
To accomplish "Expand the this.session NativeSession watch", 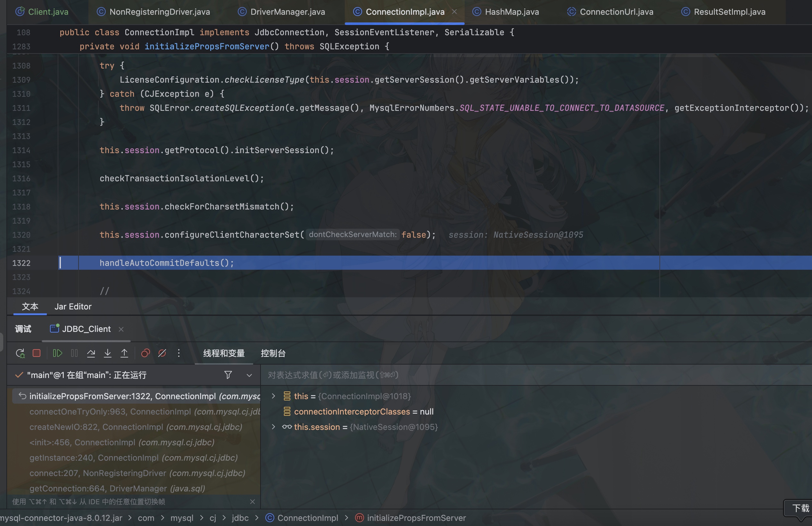I will click(x=273, y=427).
